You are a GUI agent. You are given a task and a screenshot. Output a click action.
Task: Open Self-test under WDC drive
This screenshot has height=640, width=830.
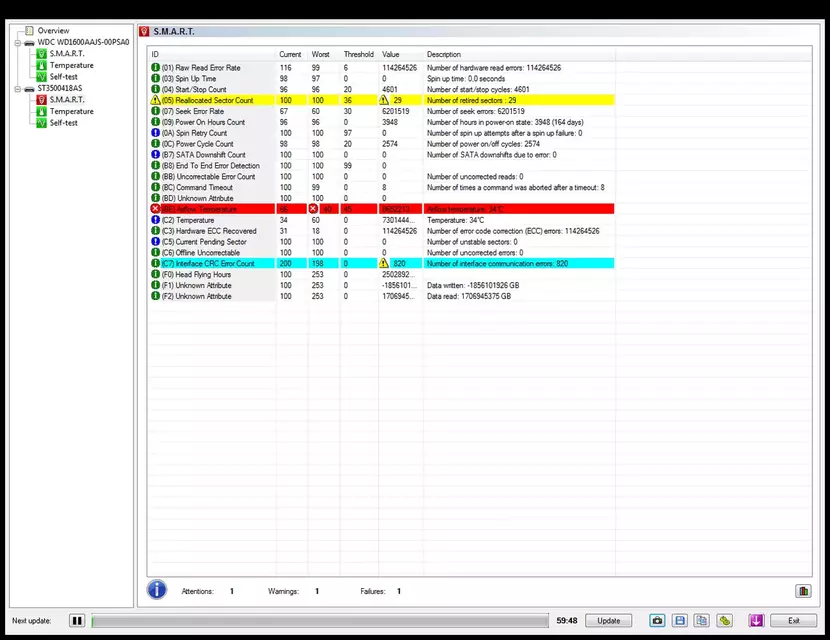64,77
